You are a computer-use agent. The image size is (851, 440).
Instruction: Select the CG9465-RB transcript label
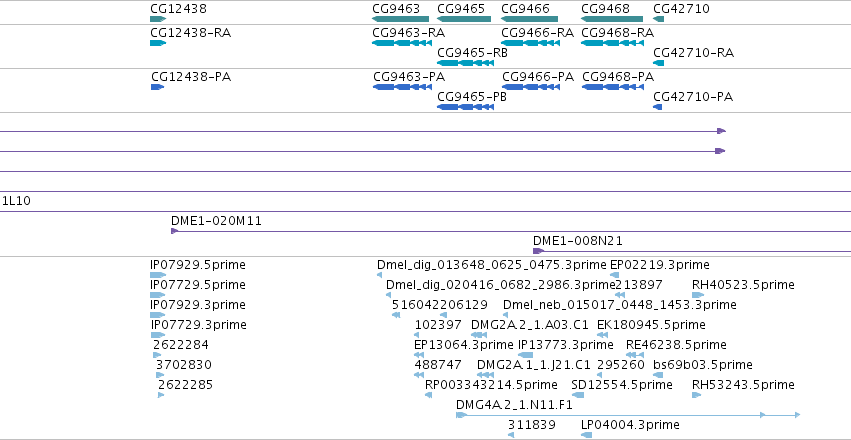coord(472,53)
